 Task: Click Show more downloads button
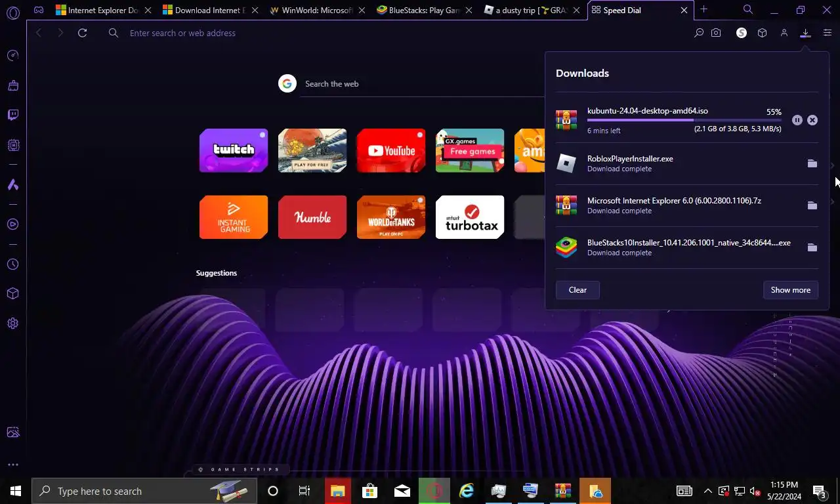(x=790, y=290)
